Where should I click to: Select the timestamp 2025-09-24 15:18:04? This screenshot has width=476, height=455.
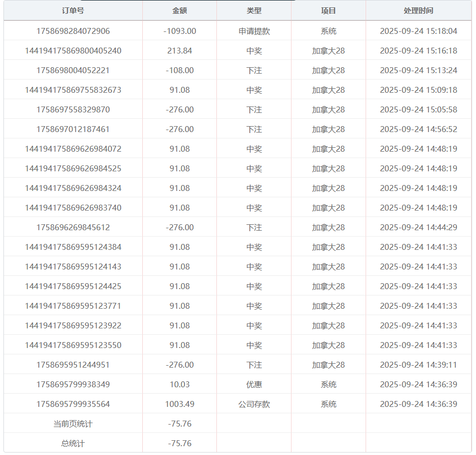pyautogui.click(x=420, y=30)
